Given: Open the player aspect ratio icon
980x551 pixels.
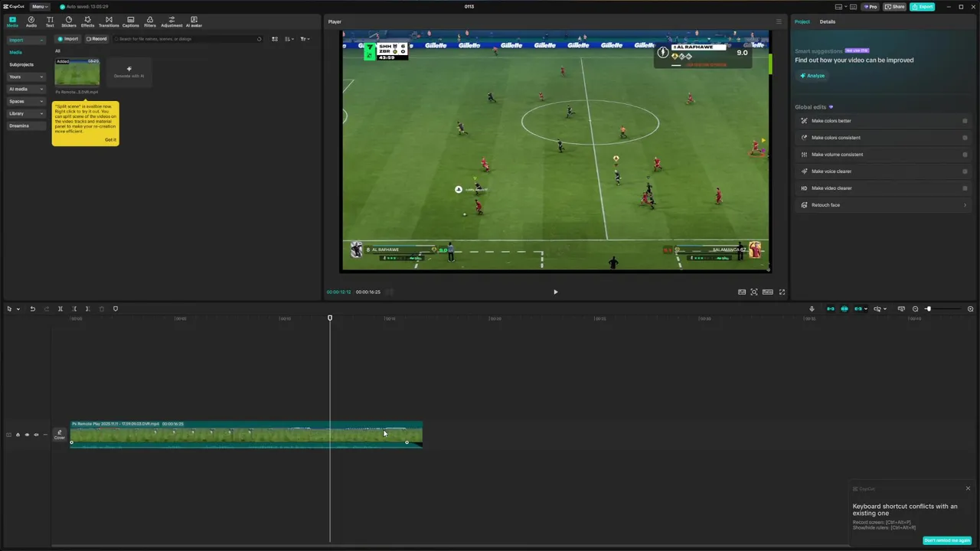Looking at the screenshot, I should point(768,292).
